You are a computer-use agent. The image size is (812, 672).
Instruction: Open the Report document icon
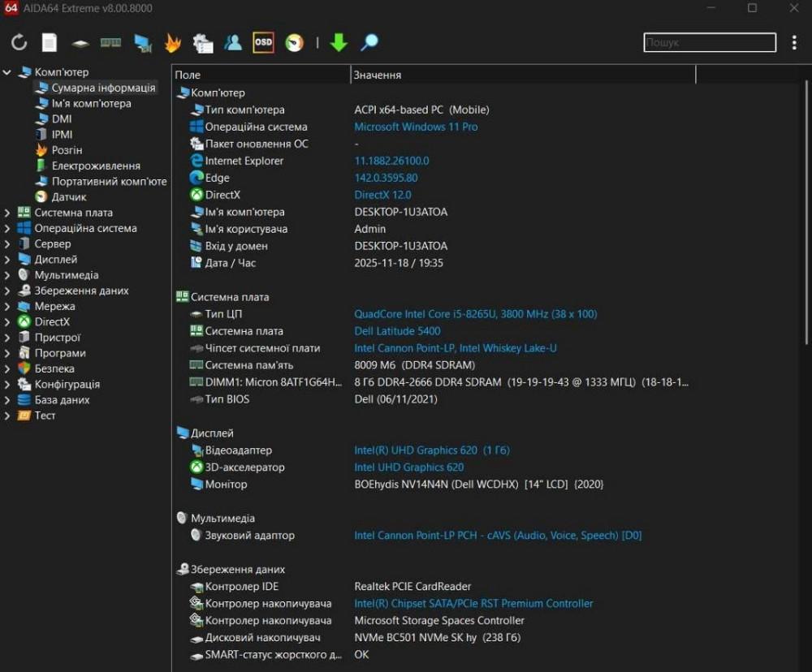coord(50,43)
